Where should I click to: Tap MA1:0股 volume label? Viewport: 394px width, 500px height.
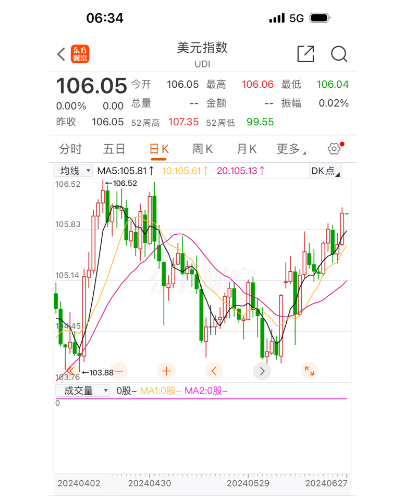click(x=160, y=390)
